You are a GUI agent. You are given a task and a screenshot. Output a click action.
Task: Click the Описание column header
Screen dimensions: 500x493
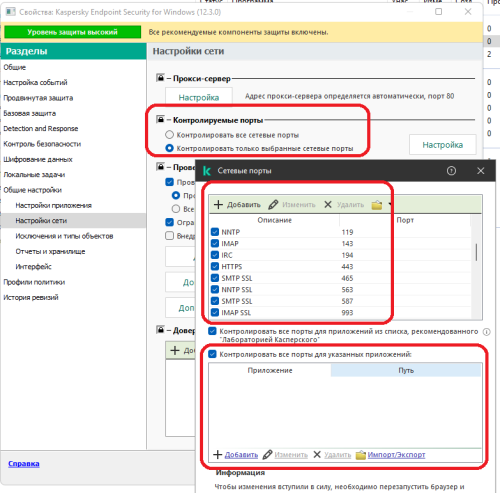pos(274,220)
